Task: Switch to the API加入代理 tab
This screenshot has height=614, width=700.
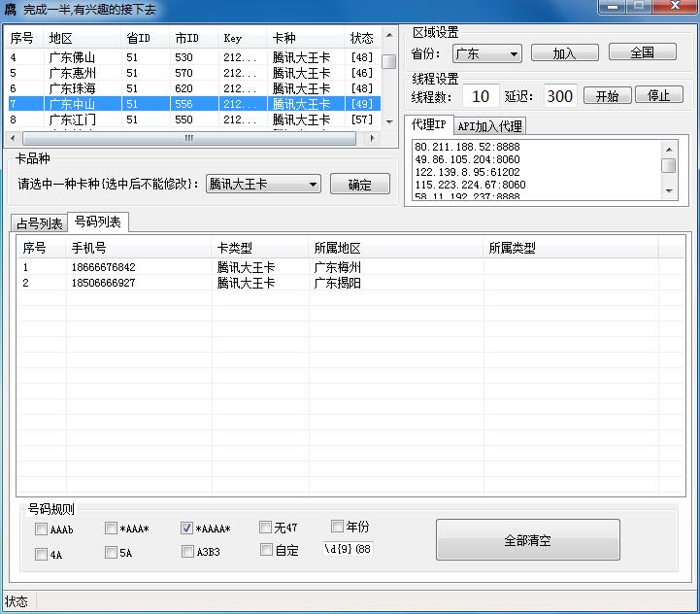Action: pos(489,126)
